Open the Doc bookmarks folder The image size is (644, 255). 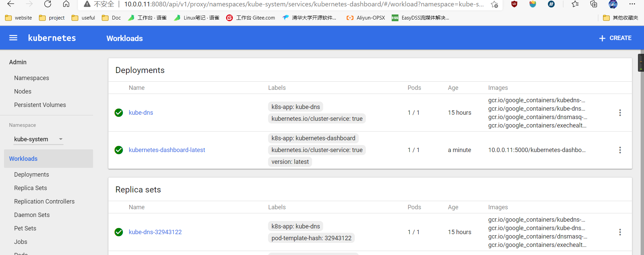coord(111,18)
